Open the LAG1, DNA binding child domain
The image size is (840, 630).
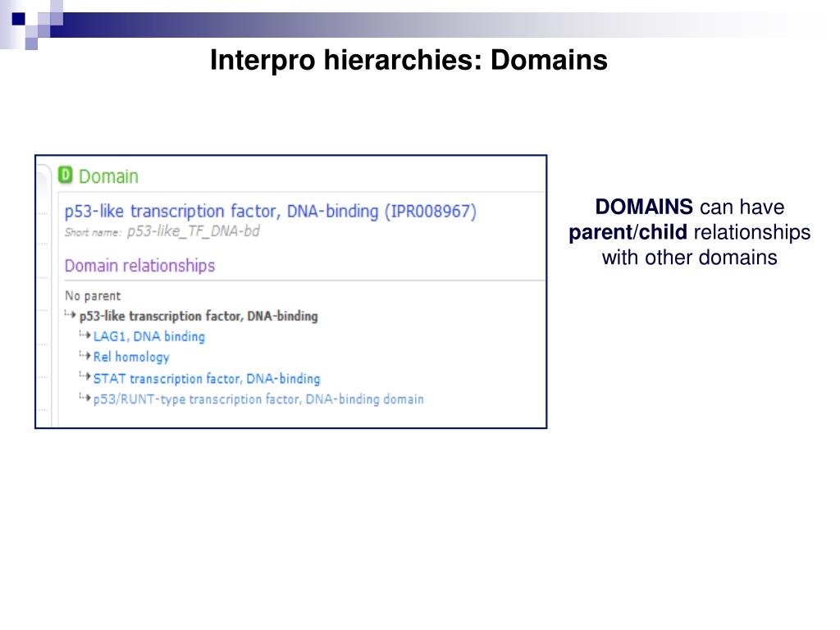coord(149,336)
